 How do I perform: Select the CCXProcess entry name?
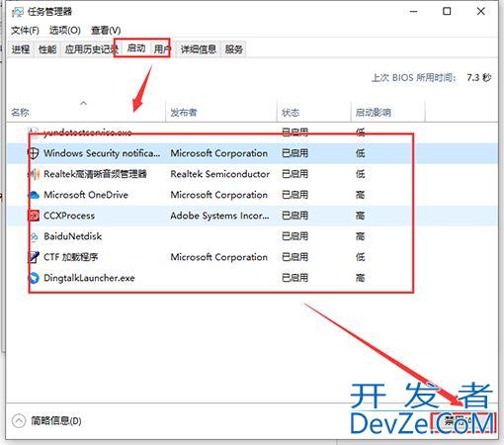click(69, 216)
